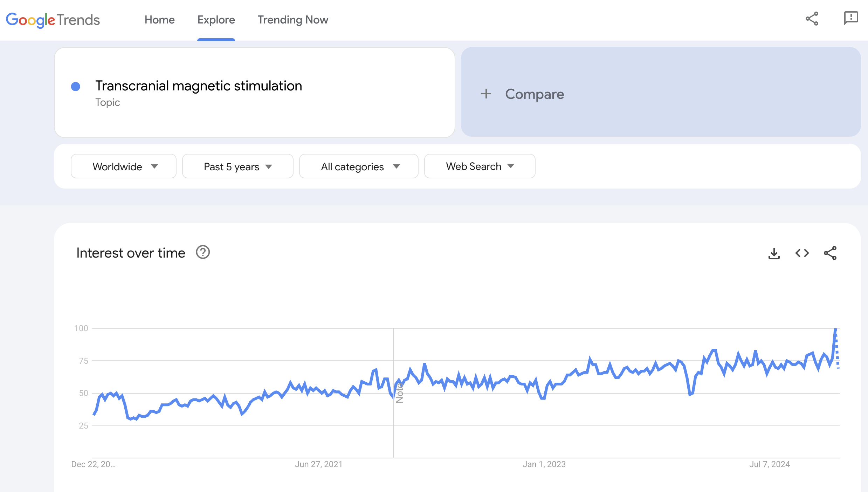The width and height of the screenshot is (868, 492).
Task: Open the send feedback icon
Action: [x=850, y=18]
